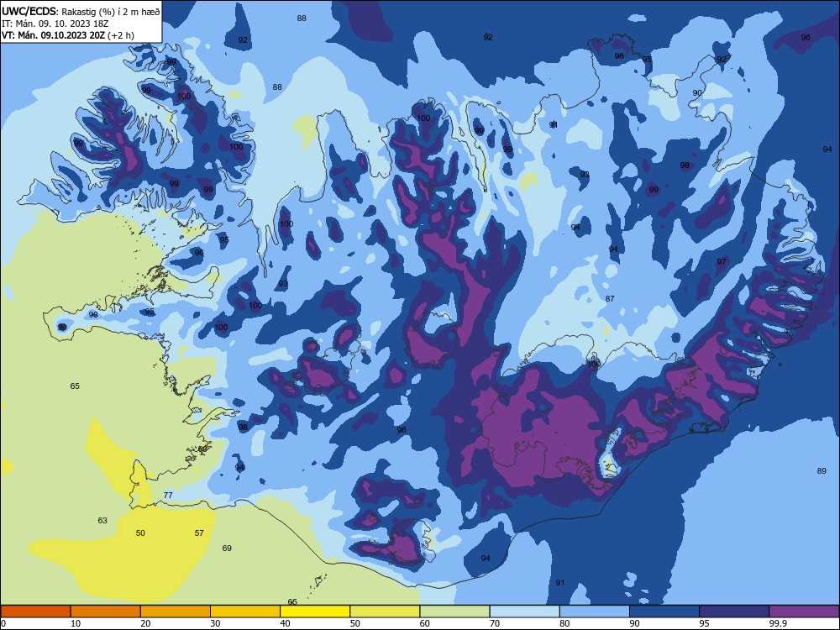Screen dimensions: 840x630
Task: Click the '99.9' legend tick label
Action: pos(778,623)
